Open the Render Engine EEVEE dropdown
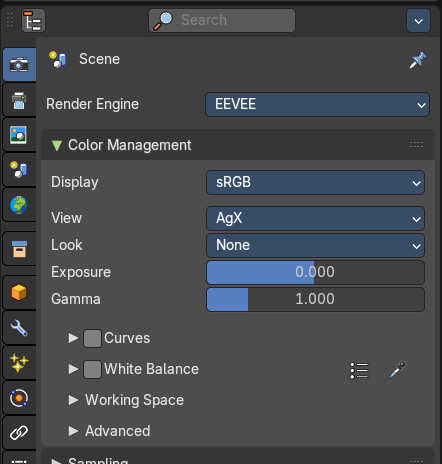Image resolution: width=442 pixels, height=464 pixels. tap(317, 105)
